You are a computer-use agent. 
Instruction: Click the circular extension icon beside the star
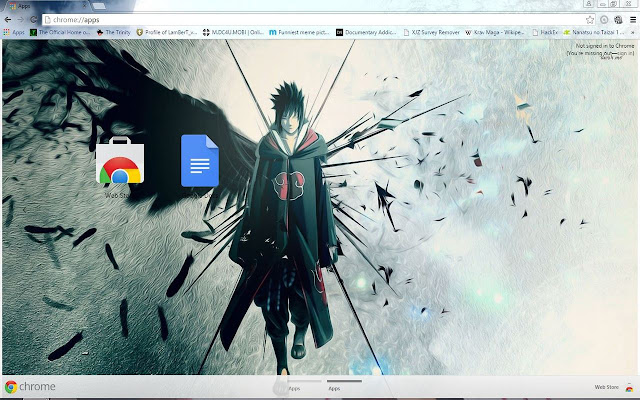point(604,20)
